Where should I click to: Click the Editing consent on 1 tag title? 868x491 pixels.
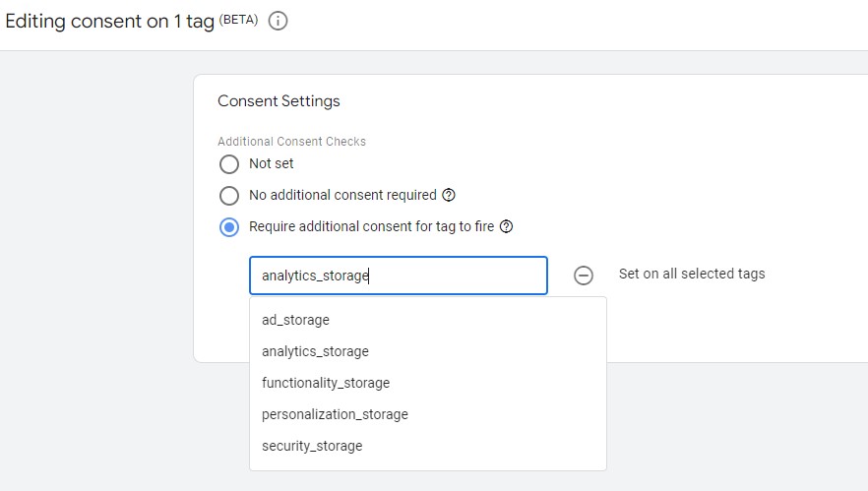pos(109,22)
